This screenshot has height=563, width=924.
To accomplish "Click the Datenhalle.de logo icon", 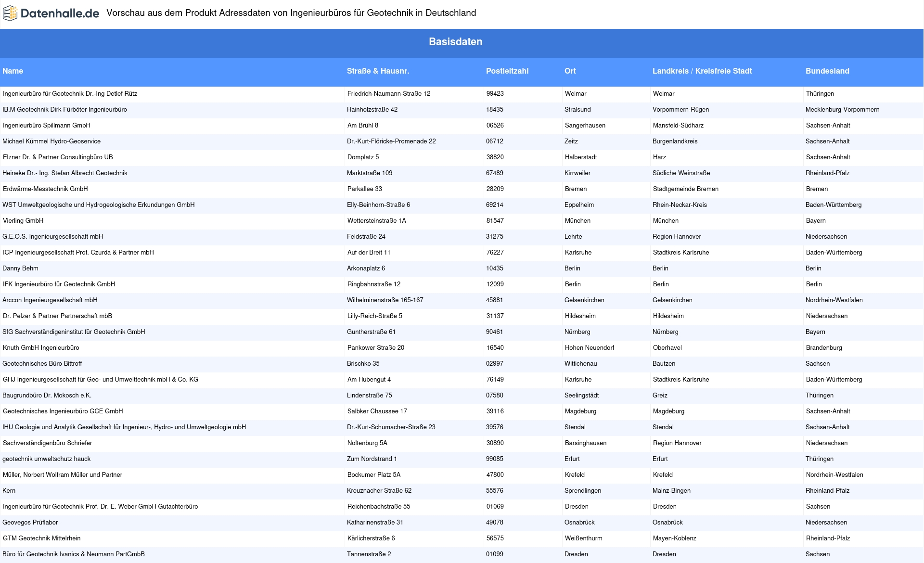I will 10,13.
